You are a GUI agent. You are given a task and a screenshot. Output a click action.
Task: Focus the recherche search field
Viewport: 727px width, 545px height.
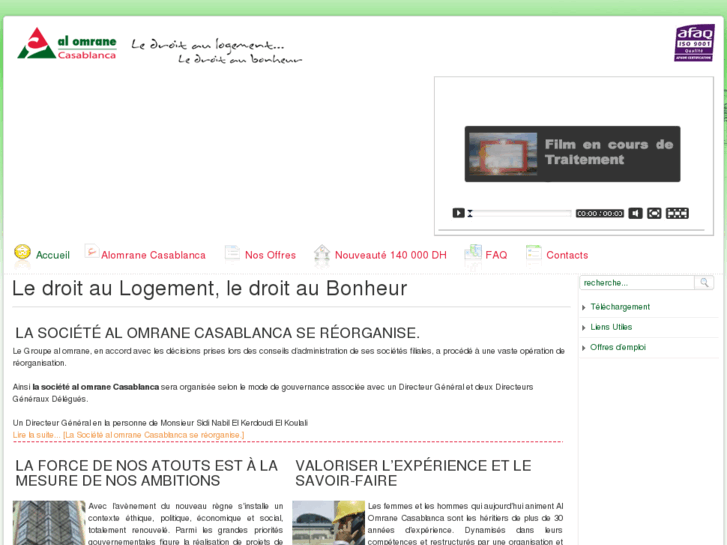click(x=637, y=283)
